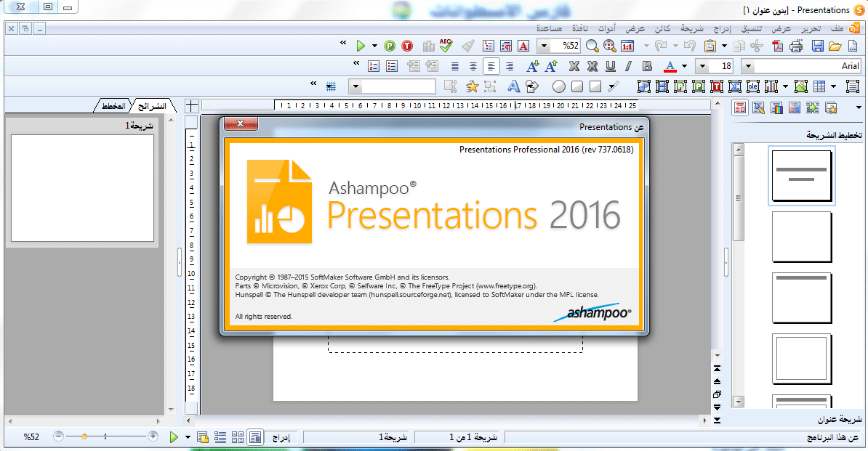Image resolution: width=868 pixels, height=451 pixels.
Task: Create a new document with toolbar icon
Action: pos(853,46)
